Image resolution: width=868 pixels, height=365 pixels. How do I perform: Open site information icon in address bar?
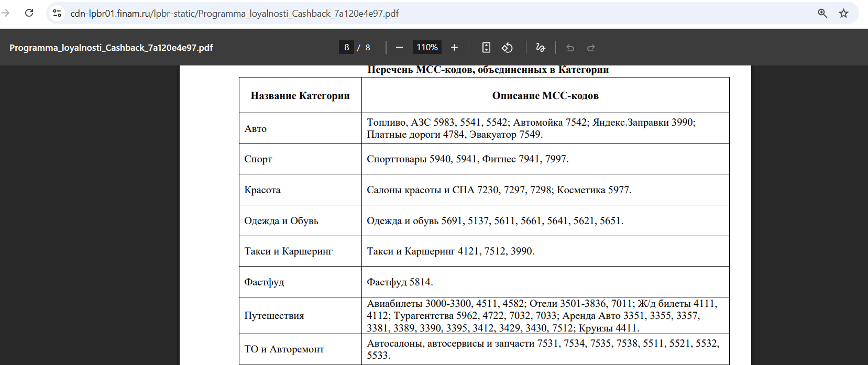pyautogui.click(x=57, y=13)
